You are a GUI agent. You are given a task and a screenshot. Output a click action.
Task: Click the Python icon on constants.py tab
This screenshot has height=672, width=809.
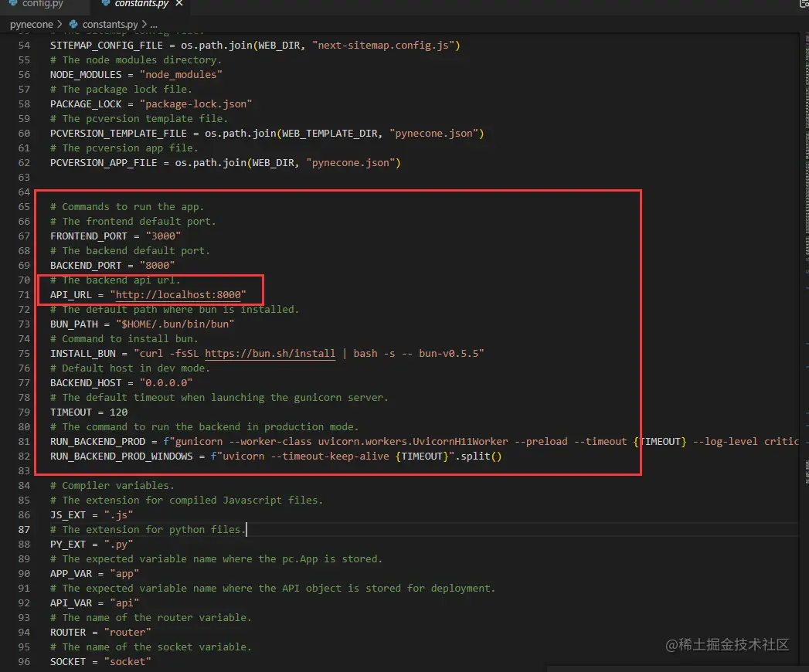click(x=106, y=3)
